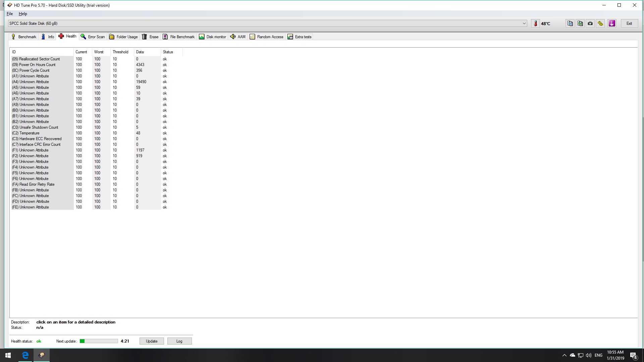Click the camera save screenshot icon

pos(590,23)
